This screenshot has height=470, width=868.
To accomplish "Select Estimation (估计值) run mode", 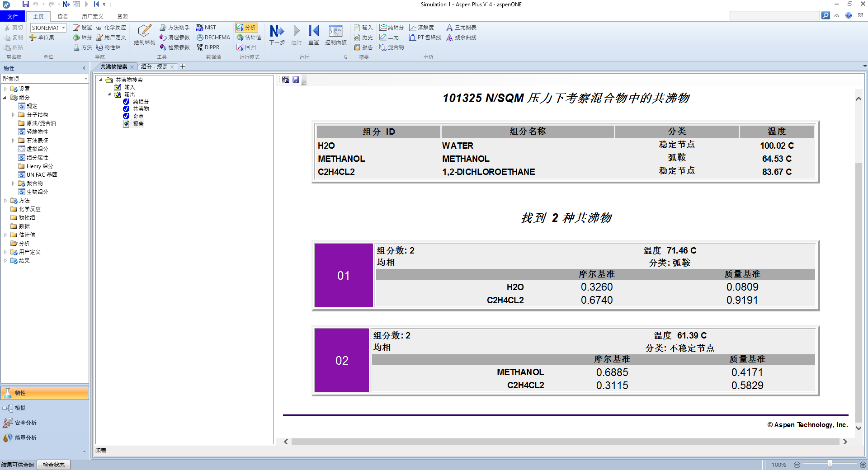I will pyautogui.click(x=249, y=38).
